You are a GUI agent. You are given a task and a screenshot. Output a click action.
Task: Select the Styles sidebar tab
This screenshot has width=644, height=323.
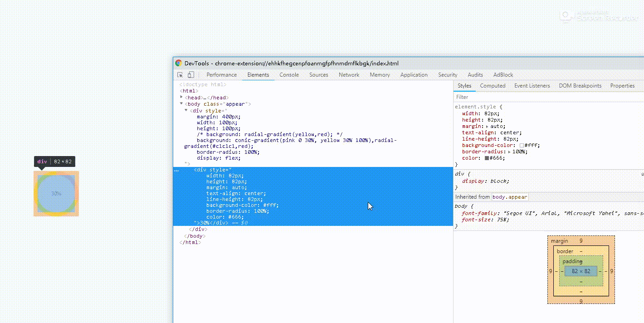point(464,86)
